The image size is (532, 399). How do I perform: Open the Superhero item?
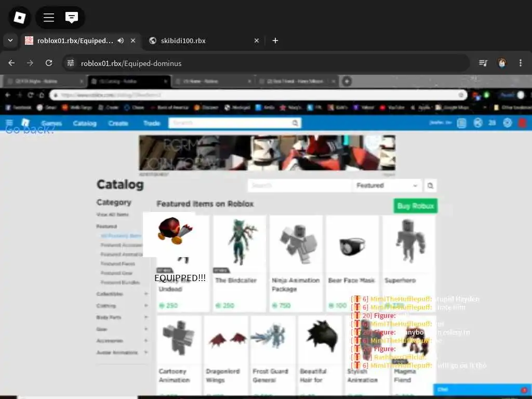tap(409, 263)
